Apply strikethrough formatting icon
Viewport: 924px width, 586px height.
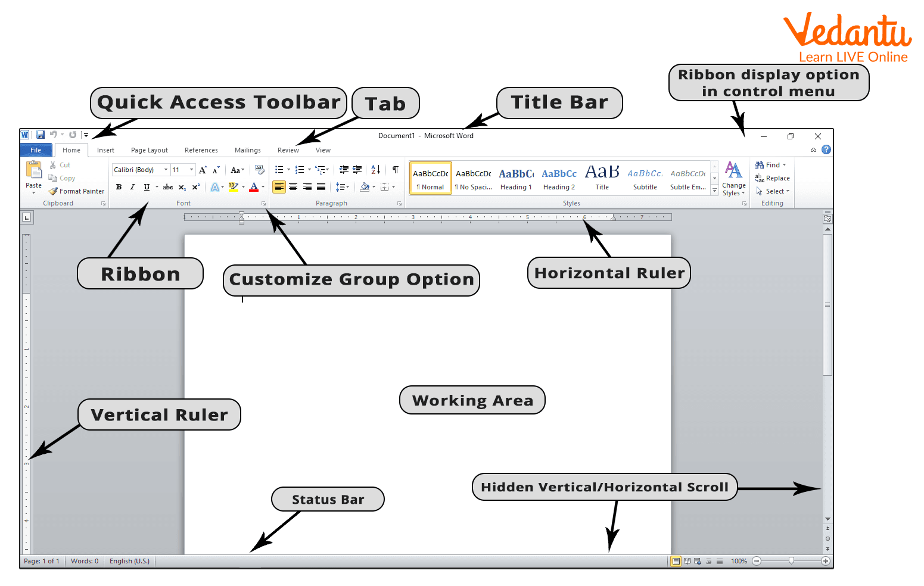168,187
